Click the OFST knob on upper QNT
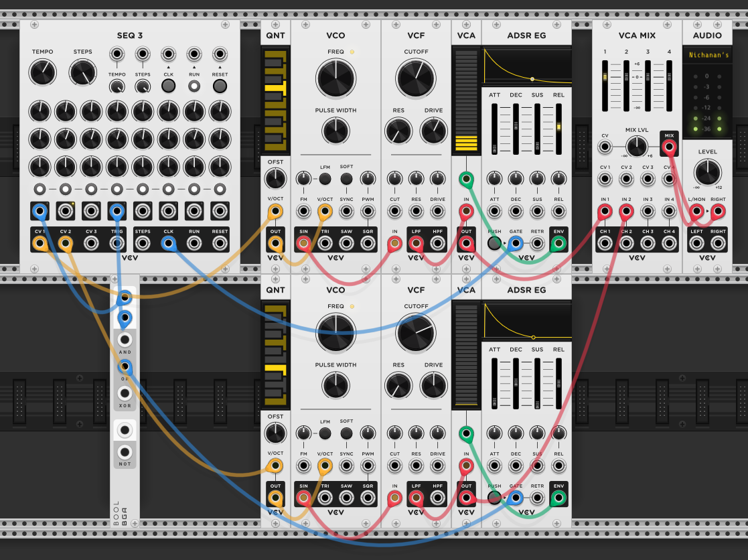The image size is (748, 560). click(x=275, y=178)
